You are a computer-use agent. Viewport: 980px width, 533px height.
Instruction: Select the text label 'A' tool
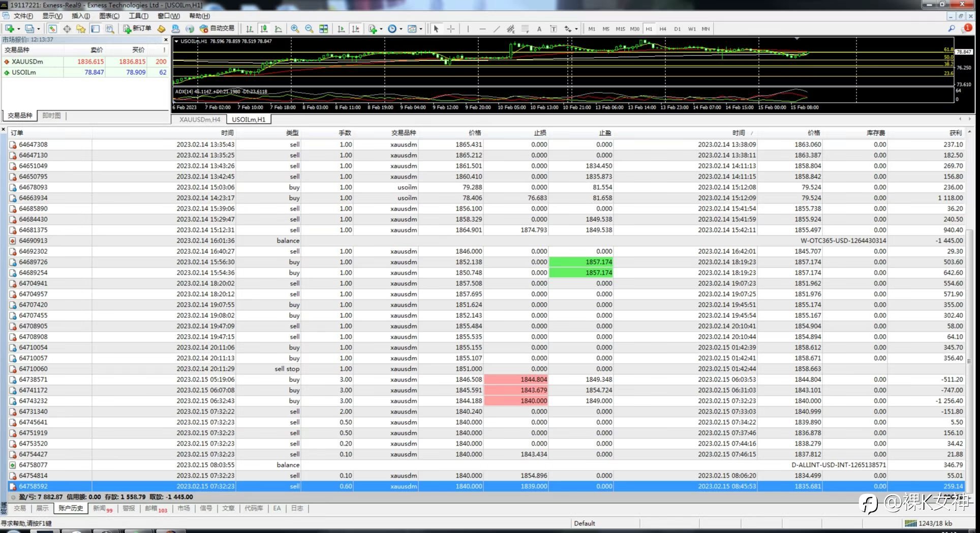coord(539,29)
